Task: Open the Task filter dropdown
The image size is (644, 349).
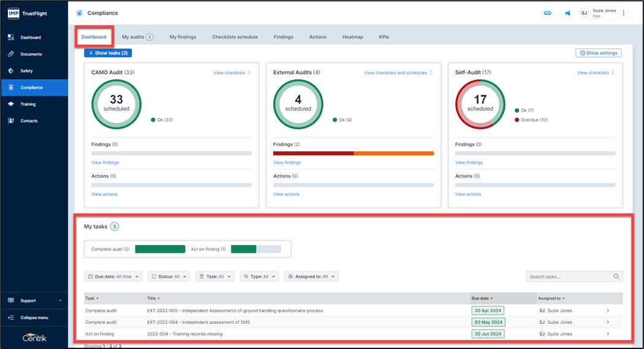Action: [215, 277]
